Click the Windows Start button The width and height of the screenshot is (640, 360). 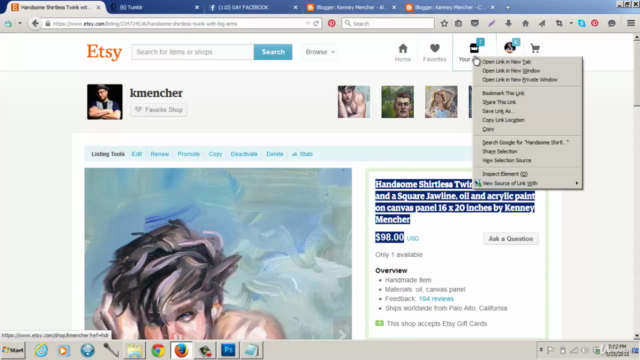13,350
